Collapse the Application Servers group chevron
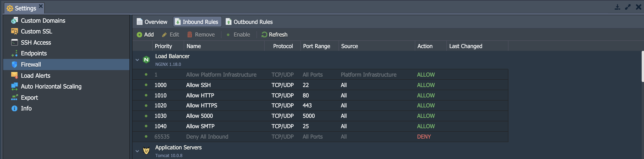 point(137,151)
